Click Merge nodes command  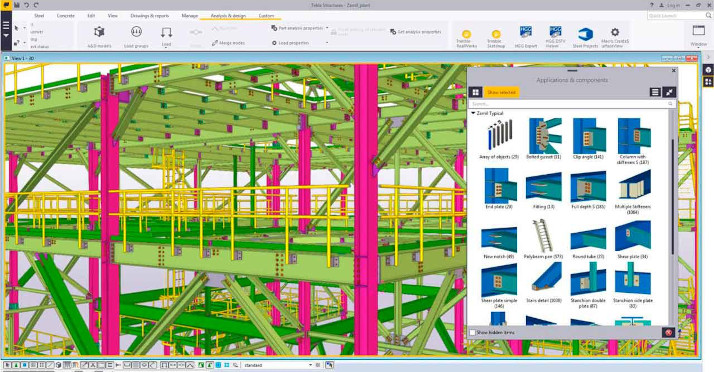tap(228, 43)
